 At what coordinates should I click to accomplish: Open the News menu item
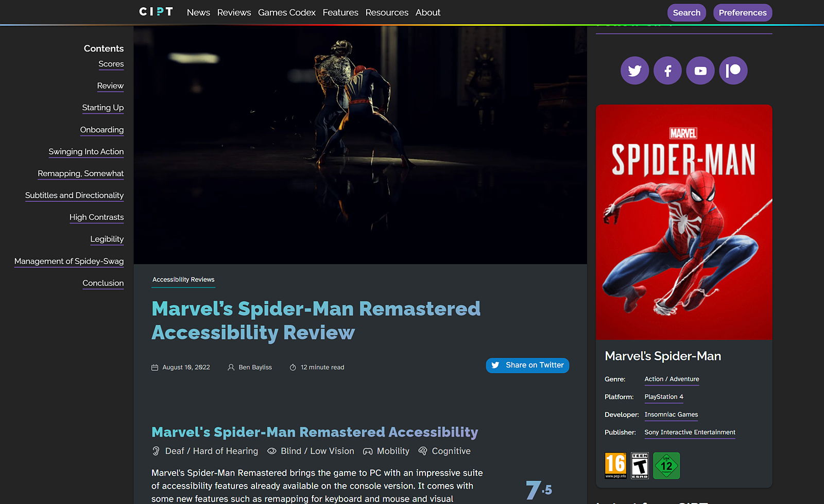(198, 12)
